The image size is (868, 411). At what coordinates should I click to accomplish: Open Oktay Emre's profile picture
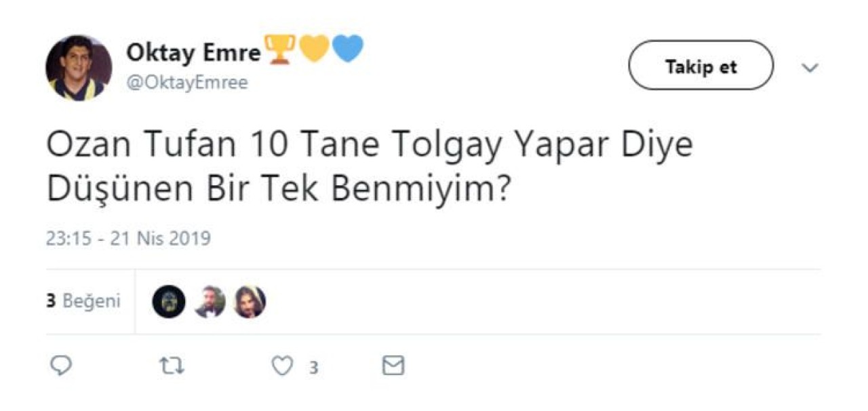point(79,67)
